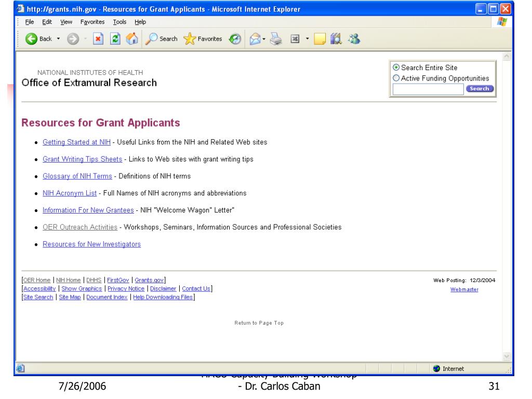Open the Tools menu
Viewport: 532px width, 399px height.
pos(119,22)
